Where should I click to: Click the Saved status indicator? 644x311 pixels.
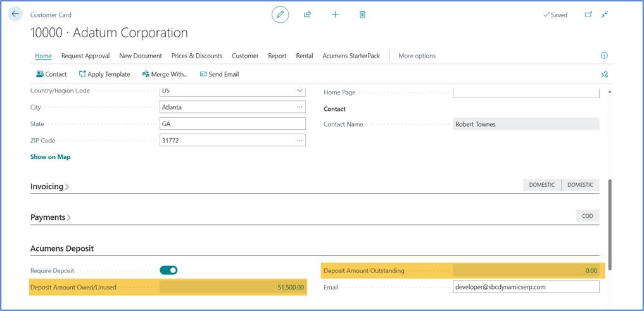[x=555, y=15]
